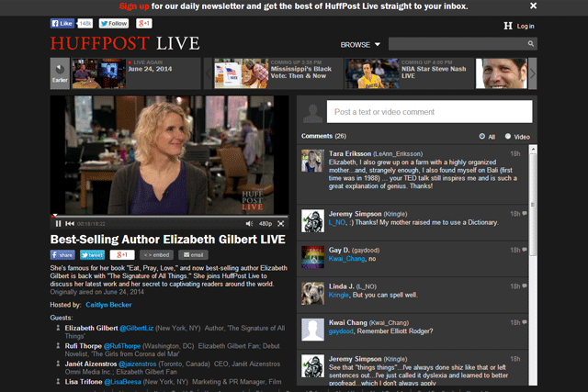Screen dimensions: 588x392
Task: Follow HuffPost Live on Twitter
Action: [x=114, y=23]
